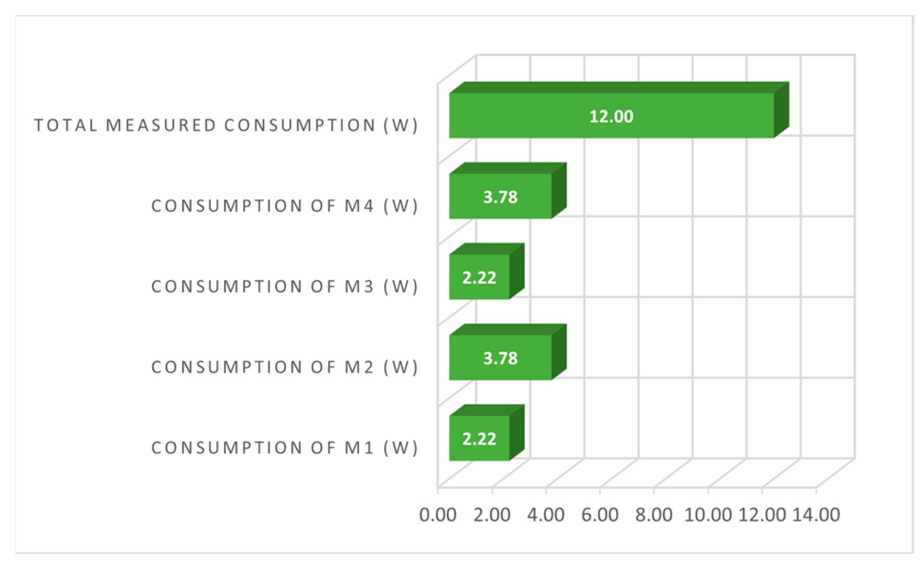The width and height of the screenshot is (924, 567).
Task: Click the 12.00 data label
Action: [x=611, y=117]
